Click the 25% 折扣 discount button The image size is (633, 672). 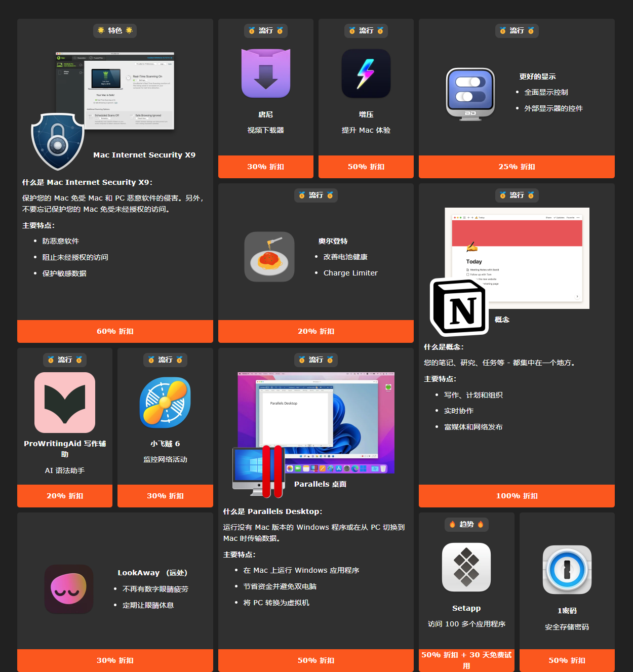517,167
